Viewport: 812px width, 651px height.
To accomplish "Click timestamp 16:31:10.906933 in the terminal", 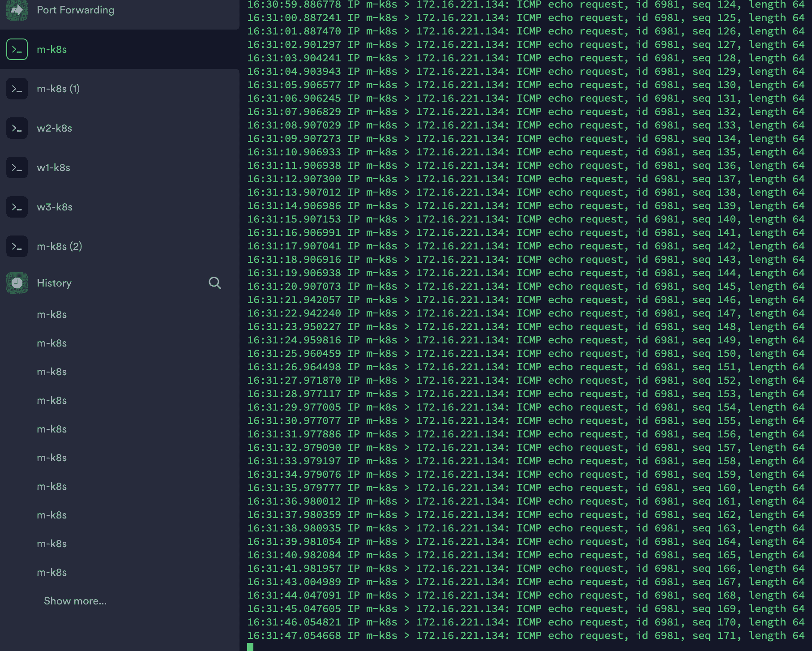I will click(294, 152).
